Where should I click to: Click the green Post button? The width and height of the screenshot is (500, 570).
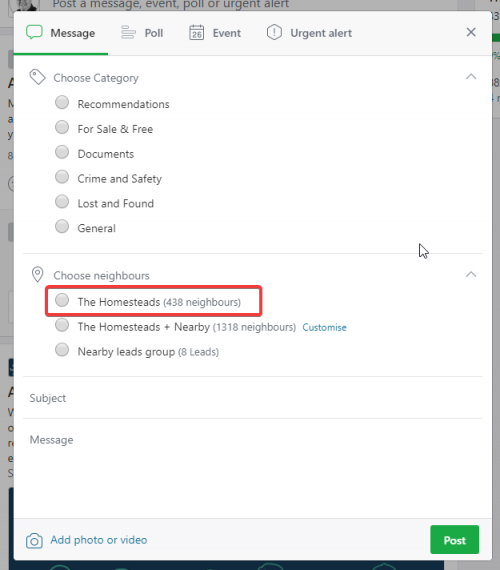pos(455,539)
